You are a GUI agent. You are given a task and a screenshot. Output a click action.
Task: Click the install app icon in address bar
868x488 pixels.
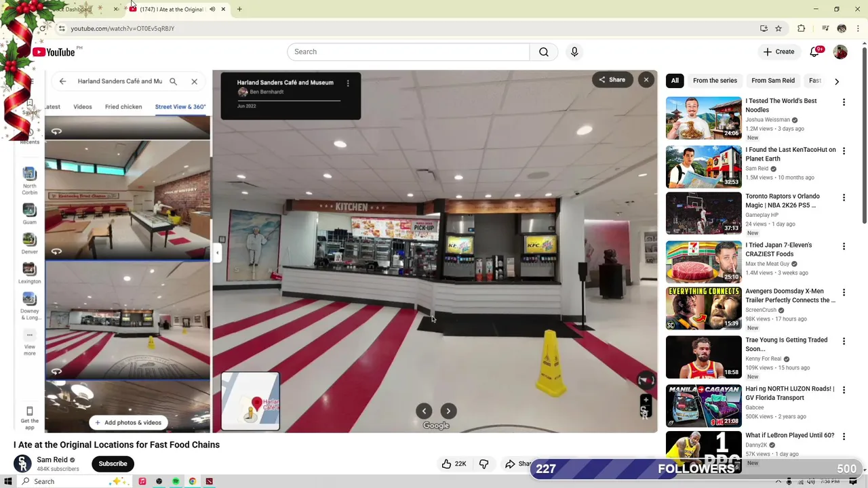pos(764,28)
